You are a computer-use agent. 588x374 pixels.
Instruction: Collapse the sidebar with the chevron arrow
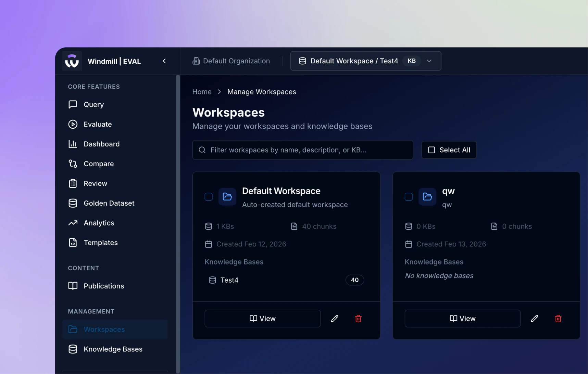click(164, 61)
